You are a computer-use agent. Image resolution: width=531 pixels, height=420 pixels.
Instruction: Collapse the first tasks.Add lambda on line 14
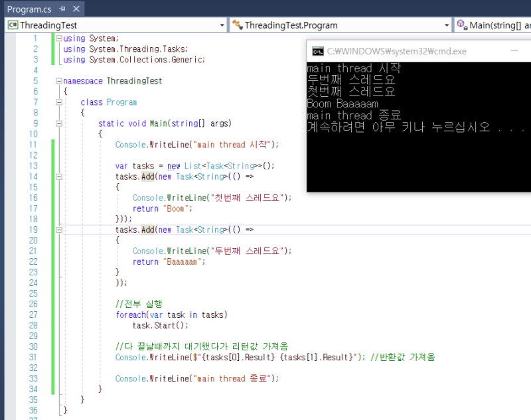click(x=59, y=176)
